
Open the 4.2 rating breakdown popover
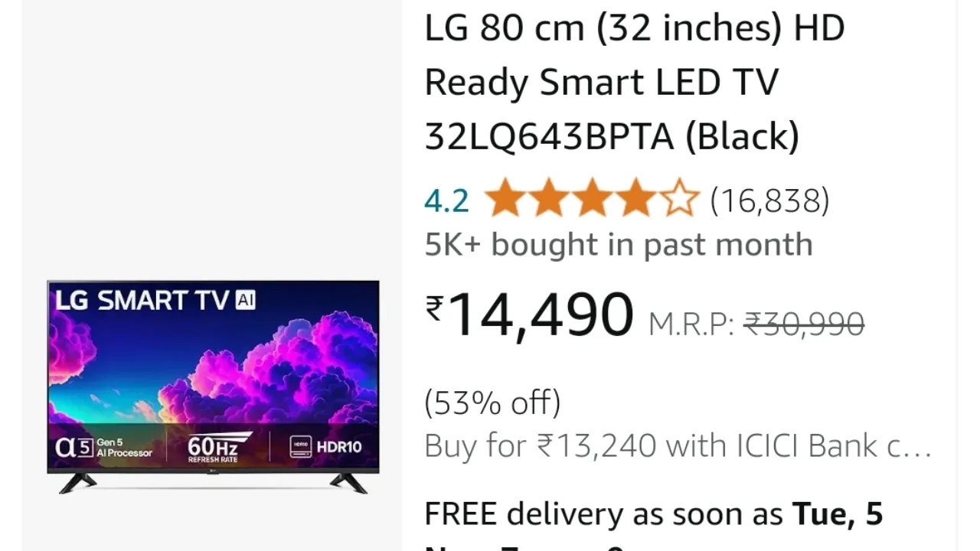[446, 201]
